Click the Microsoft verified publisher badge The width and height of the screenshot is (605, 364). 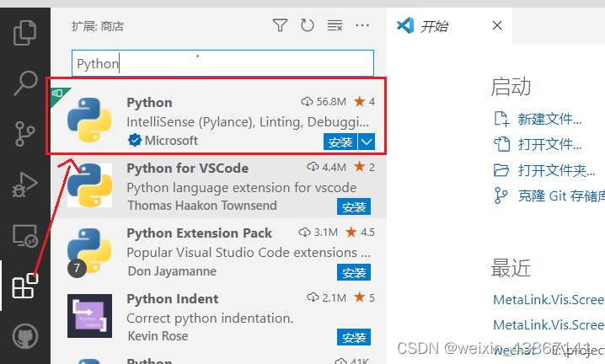pyautogui.click(x=135, y=140)
